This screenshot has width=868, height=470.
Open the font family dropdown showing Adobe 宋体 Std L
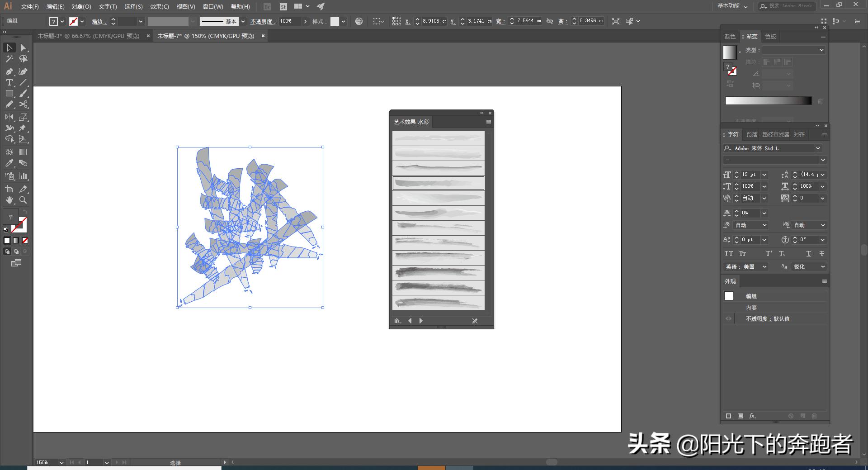click(818, 148)
